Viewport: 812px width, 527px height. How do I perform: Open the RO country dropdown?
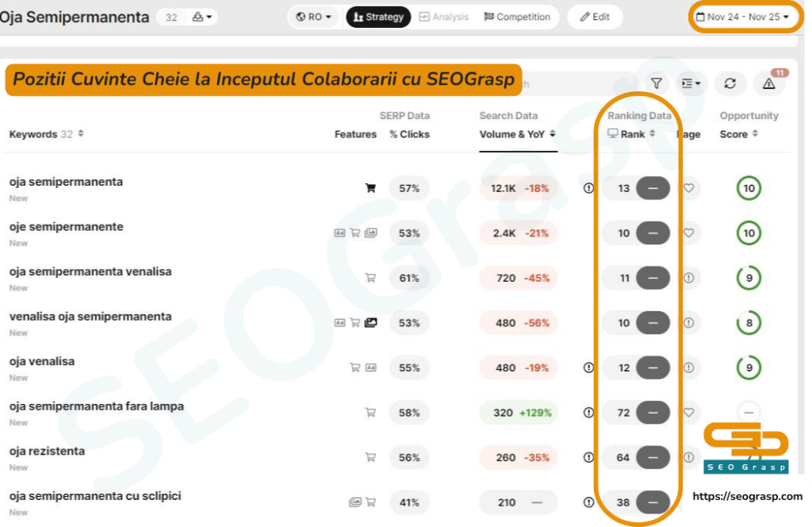[x=314, y=17]
